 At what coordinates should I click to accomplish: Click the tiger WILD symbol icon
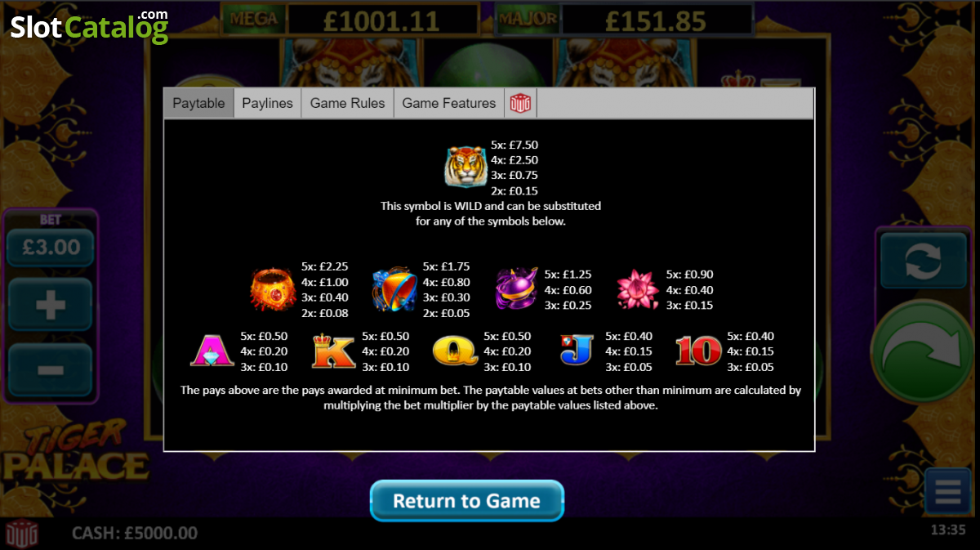pos(465,168)
